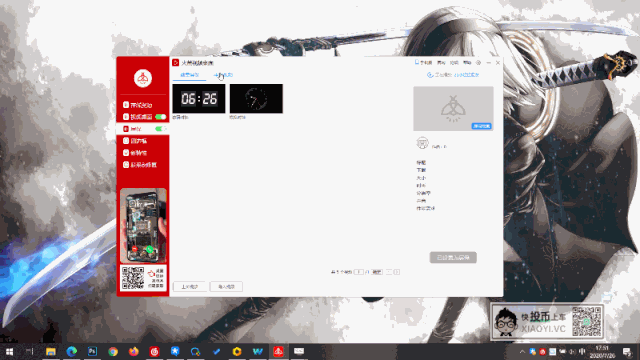Open the digital clock 06:26 thumbnail
Viewport: 640px width, 360px height.
tap(199, 98)
